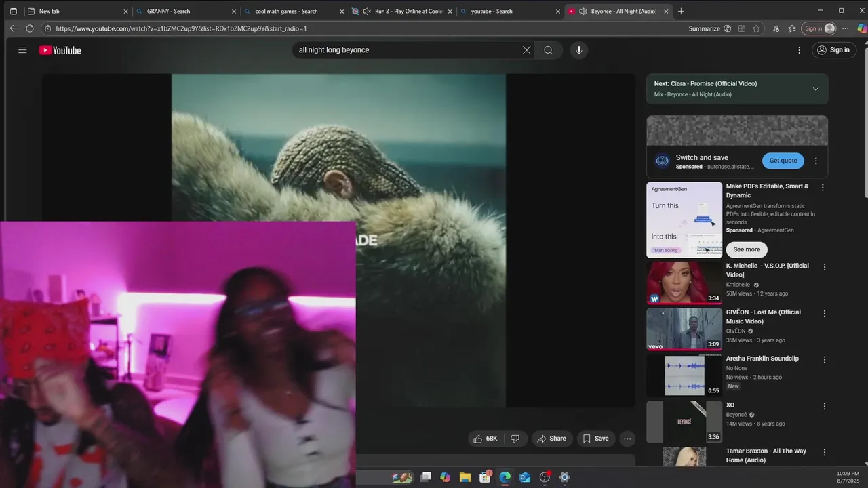Click the address bar URL
This screenshot has width=868, height=488.
[181, 28]
